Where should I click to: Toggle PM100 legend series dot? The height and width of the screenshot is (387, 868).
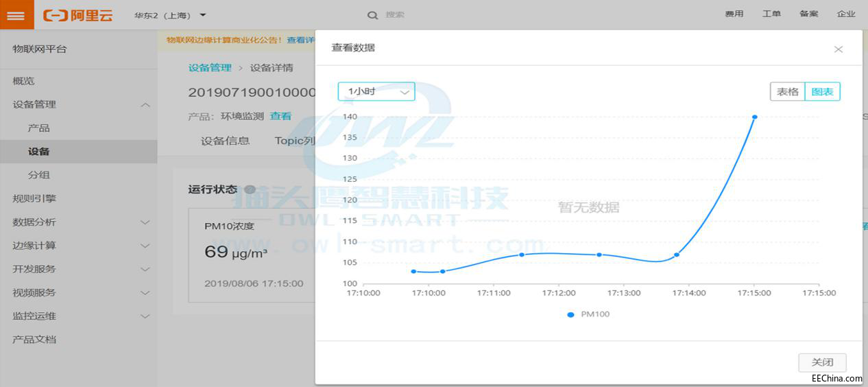570,314
